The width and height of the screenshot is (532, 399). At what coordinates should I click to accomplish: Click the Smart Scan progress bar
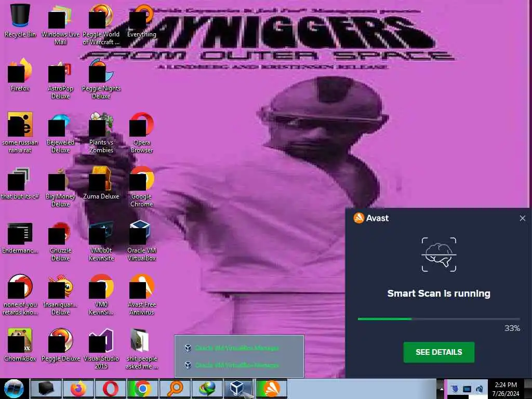[x=438, y=319]
